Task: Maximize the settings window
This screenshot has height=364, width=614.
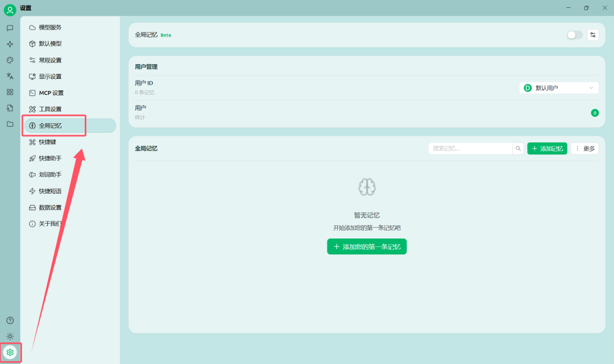Action: [x=586, y=8]
